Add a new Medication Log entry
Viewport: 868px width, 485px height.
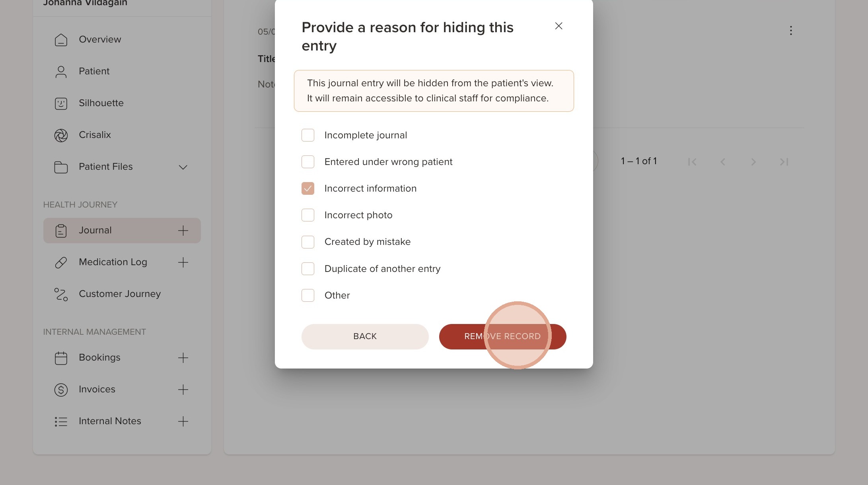tap(183, 262)
